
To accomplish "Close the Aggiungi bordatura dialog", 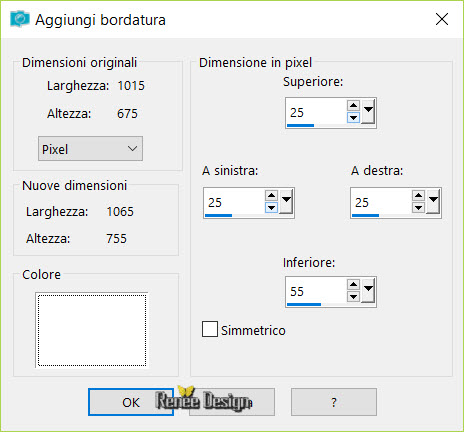I will pos(442,19).
